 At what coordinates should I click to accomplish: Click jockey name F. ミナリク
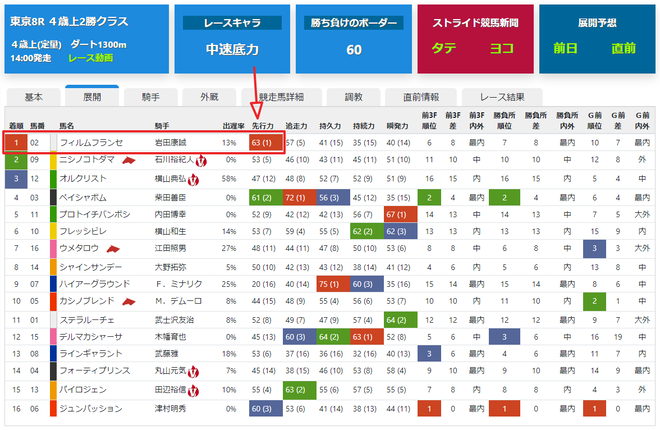pos(178,284)
